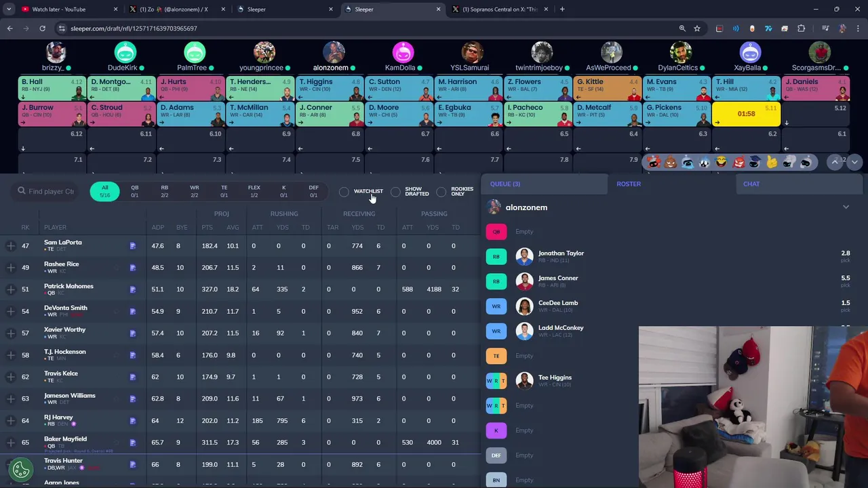Image resolution: width=868 pixels, height=488 pixels.
Task: Open the Chrome profile avatar
Action: 842,28
